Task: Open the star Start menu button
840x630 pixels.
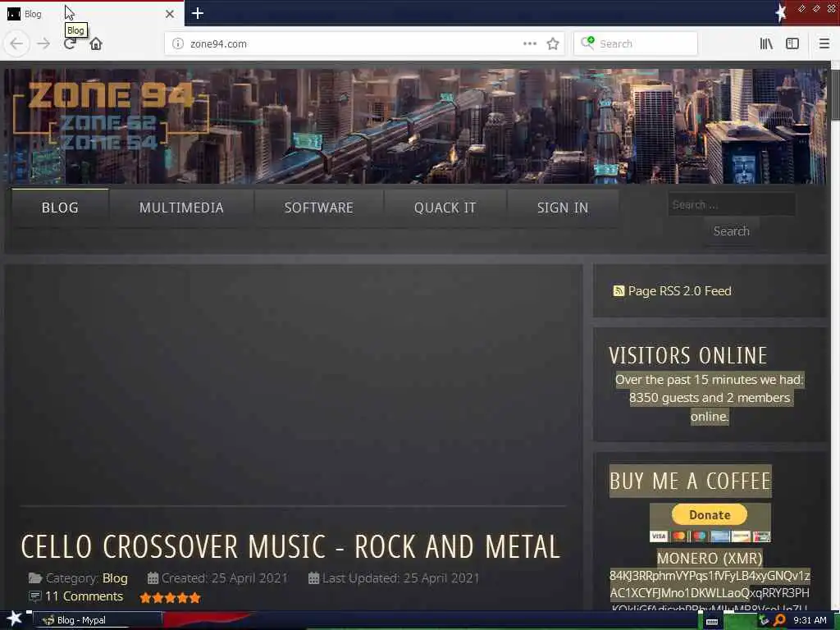Action: 14,619
